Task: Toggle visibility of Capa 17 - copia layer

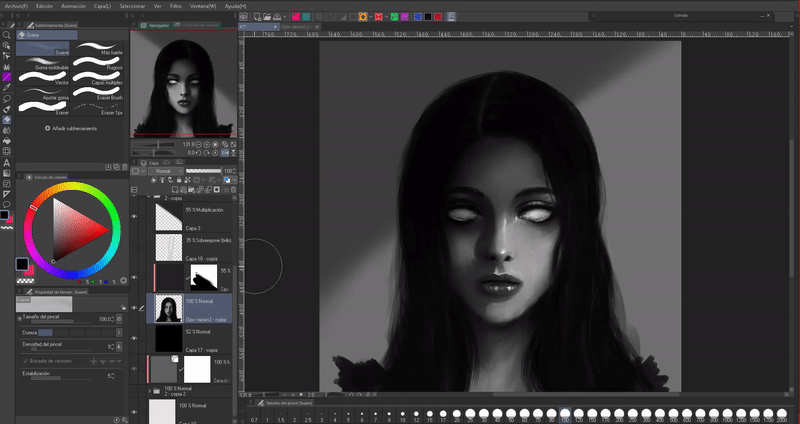Action: click(x=135, y=339)
